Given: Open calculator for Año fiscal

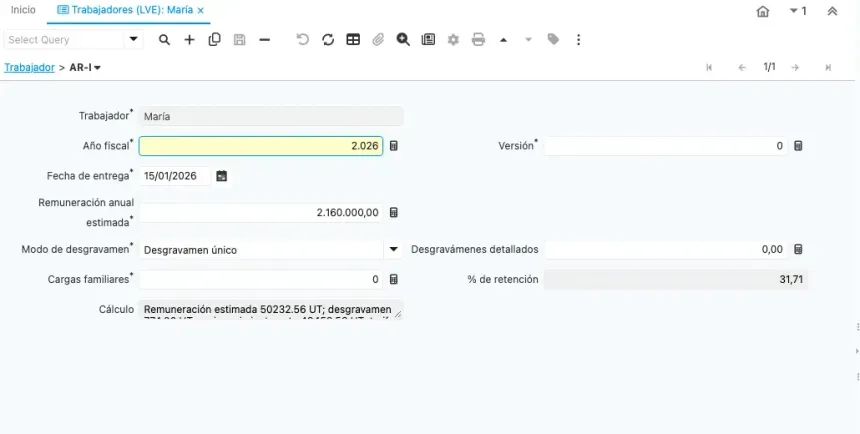Looking at the screenshot, I should pyautogui.click(x=394, y=146).
